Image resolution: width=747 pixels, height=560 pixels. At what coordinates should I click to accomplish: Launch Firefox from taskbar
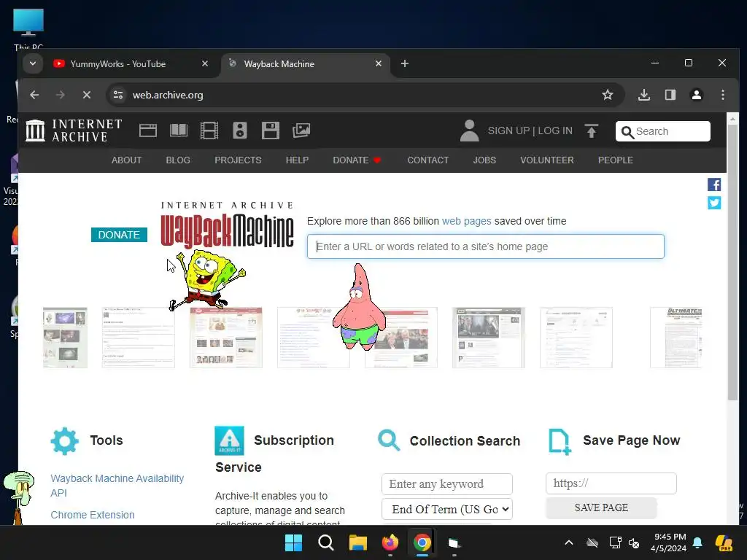pos(390,542)
